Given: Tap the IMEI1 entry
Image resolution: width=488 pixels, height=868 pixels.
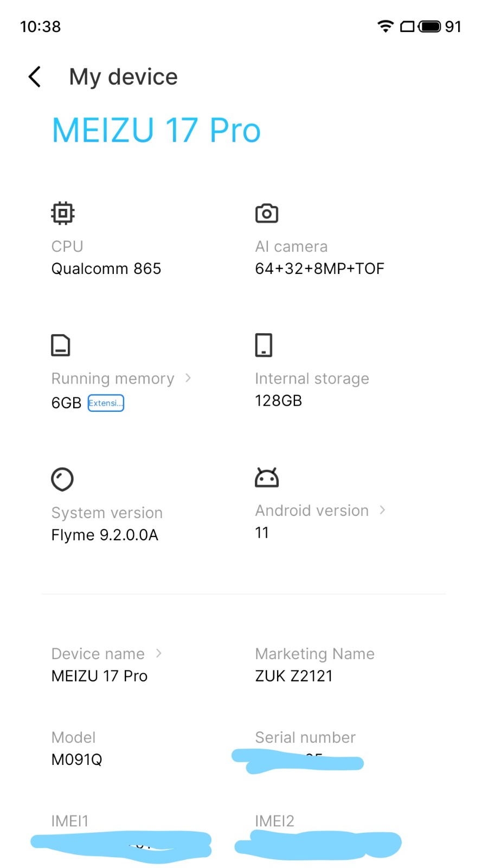Looking at the screenshot, I should (x=120, y=836).
